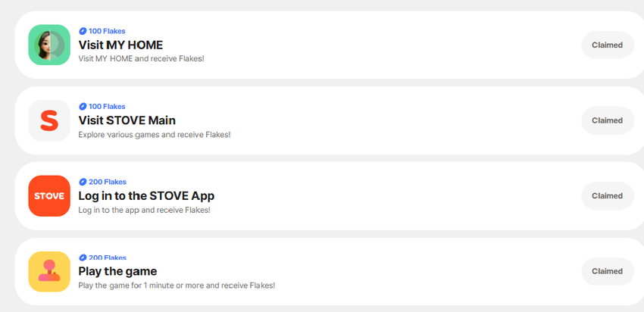
Task: Click the "Log in to the app" description text
Action: tap(144, 210)
